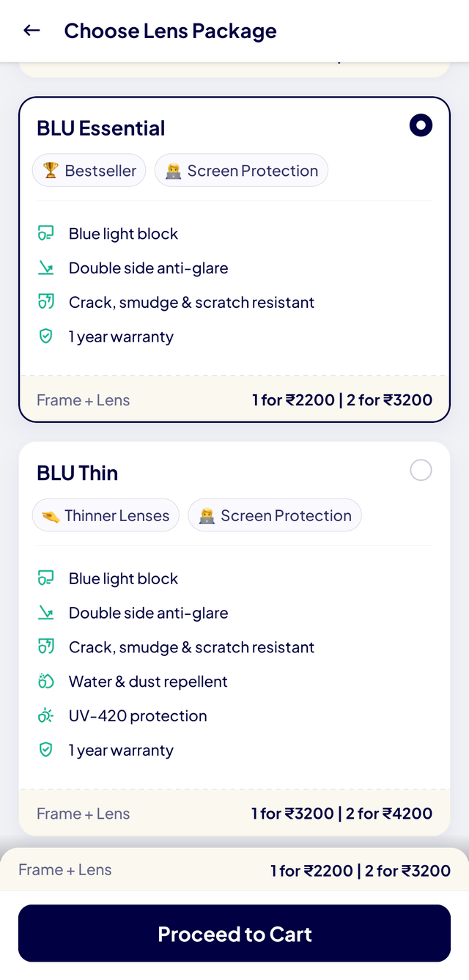Click the BLU Thin package title
The height and width of the screenshot is (980, 469).
[77, 473]
